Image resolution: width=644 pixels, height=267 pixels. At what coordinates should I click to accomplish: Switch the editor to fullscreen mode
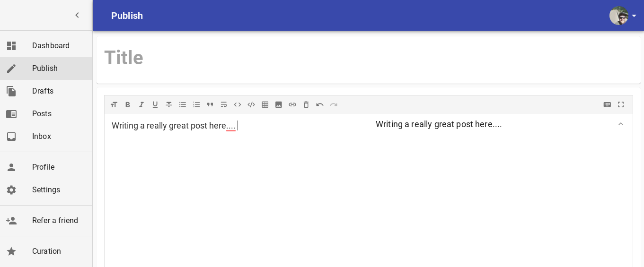pyautogui.click(x=621, y=104)
